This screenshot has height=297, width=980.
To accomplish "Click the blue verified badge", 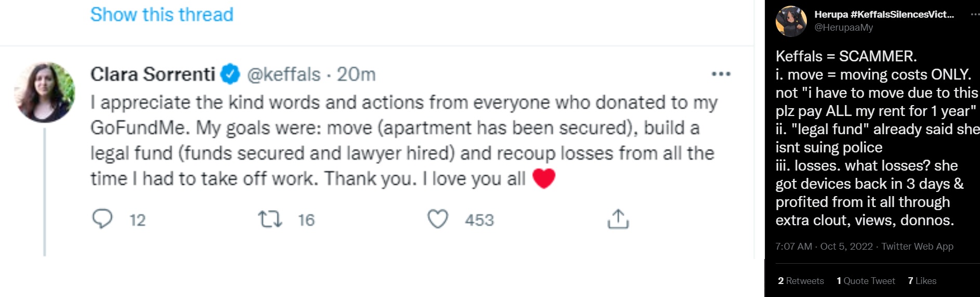I will click(231, 74).
